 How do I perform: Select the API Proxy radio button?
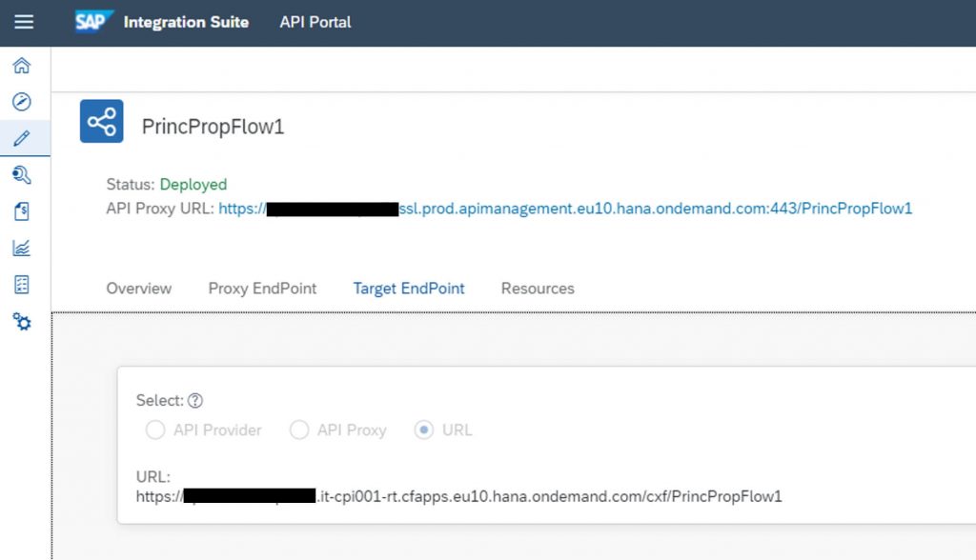(299, 430)
